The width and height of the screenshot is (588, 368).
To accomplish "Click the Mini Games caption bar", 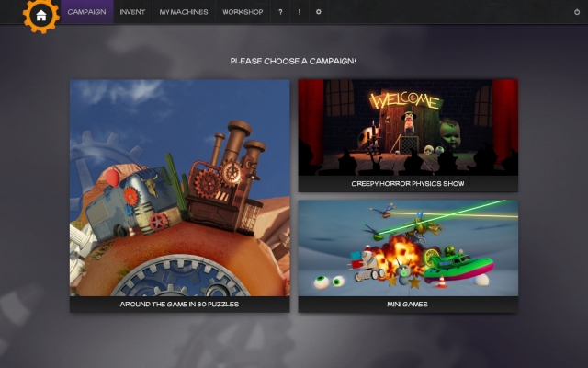I will 408,304.
